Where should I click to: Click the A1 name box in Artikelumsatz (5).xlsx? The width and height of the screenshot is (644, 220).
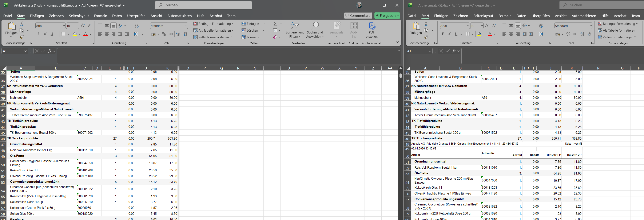tap(417, 51)
